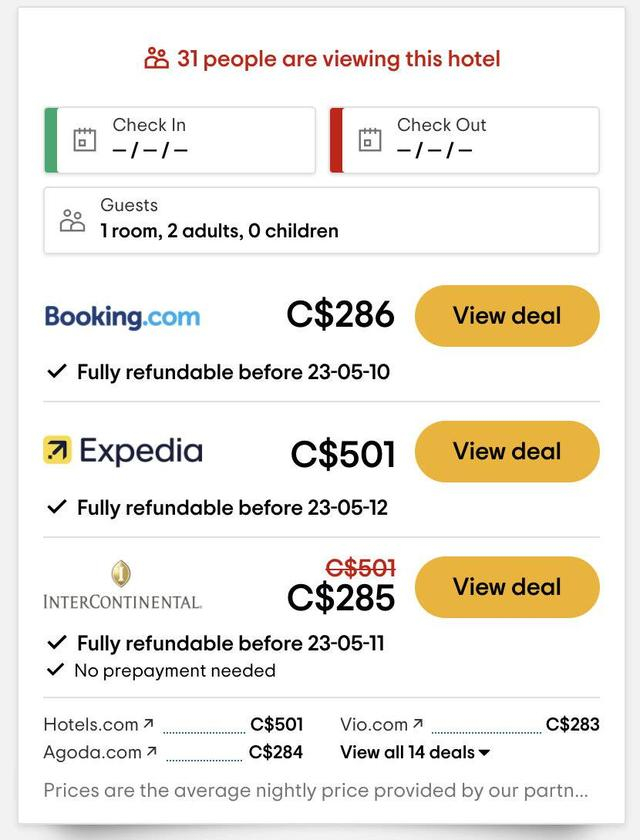View deal from Expedia
This screenshot has width=640, height=840.
click(x=507, y=451)
